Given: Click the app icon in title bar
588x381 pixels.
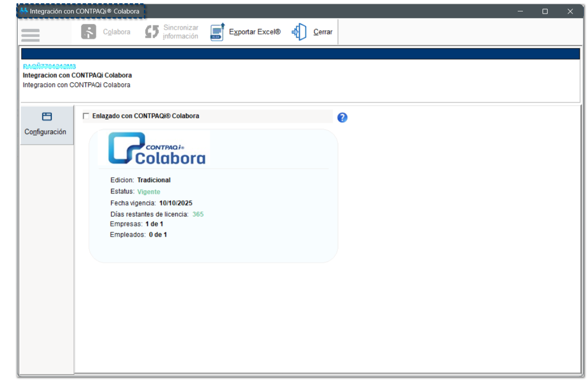Looking at the screenshot, I should (24, 10).
